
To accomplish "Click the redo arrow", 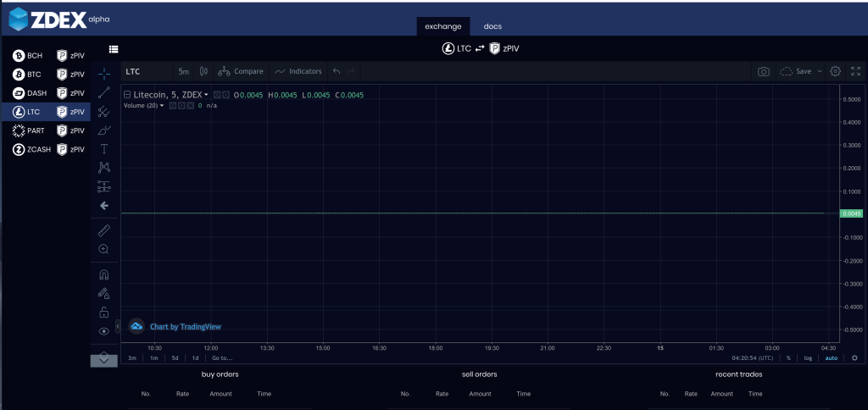I will (350, 71).
